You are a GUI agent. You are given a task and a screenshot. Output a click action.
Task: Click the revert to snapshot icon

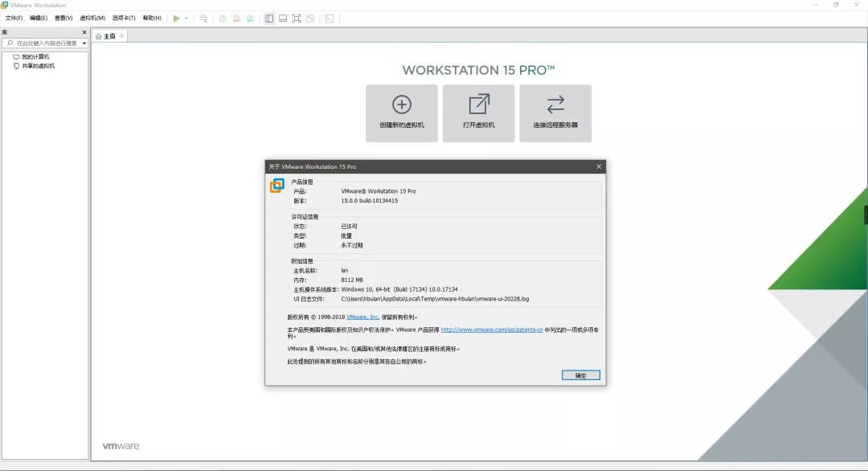coord(236,18)
